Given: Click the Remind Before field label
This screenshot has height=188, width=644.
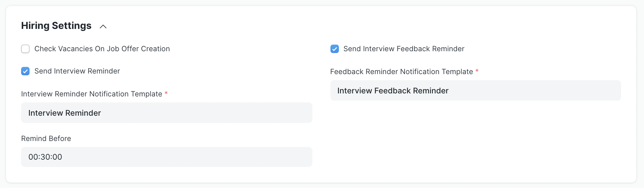Looking at the screenshot, I should [46, 139].
